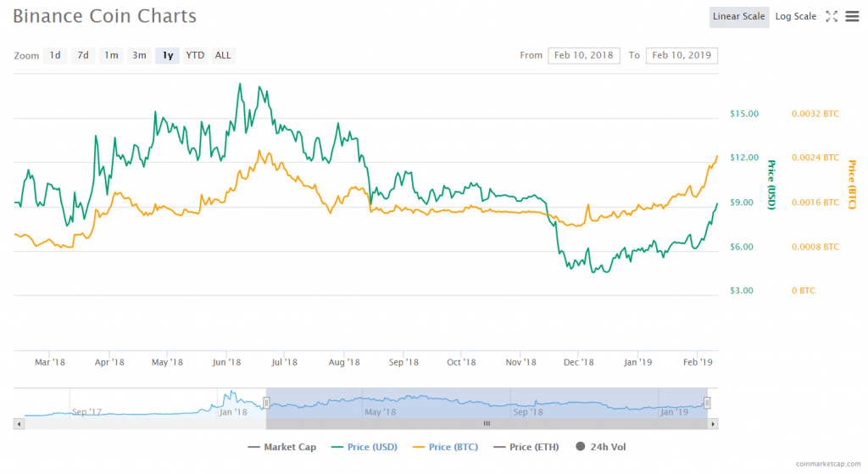Toggle the 24h Vol legend item
Viewport: 868px width, 474px height.
[x=602, y=447]
